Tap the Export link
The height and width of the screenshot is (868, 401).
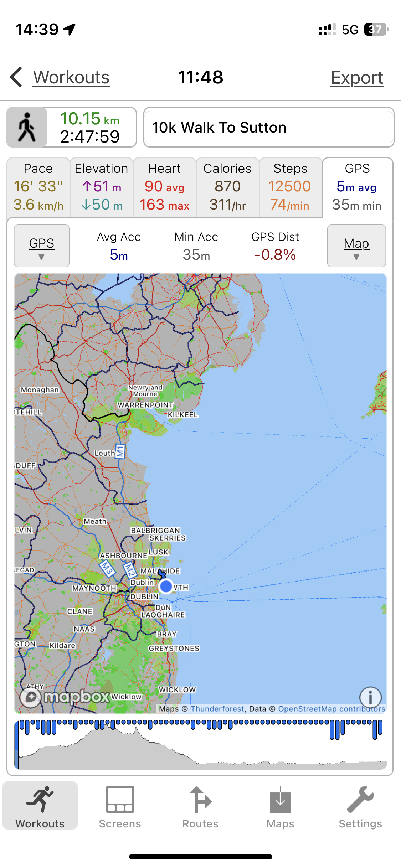357,78
